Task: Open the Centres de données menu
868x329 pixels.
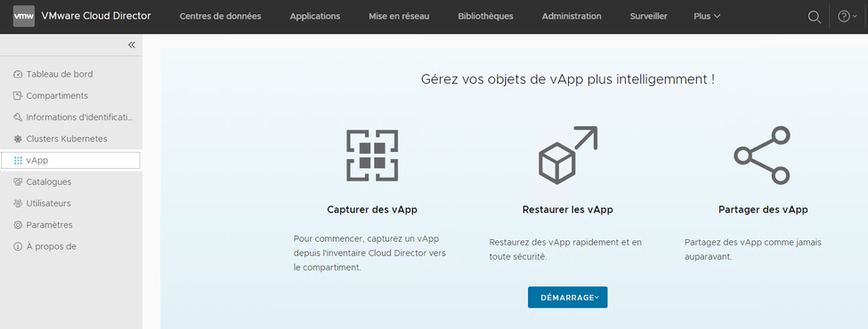Action: point(220,17)
